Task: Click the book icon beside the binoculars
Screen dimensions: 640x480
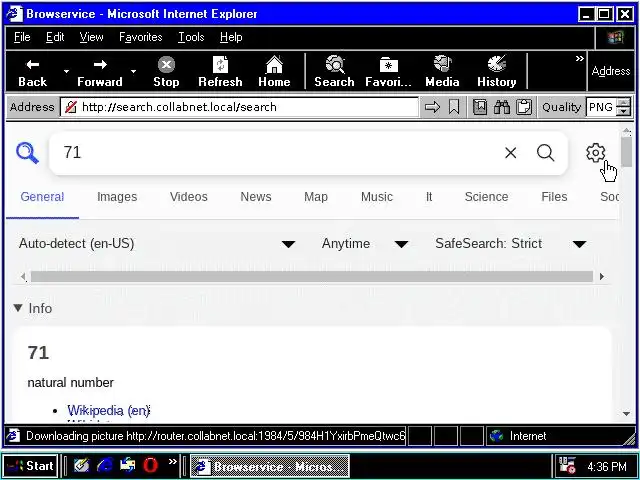Action: click(x=480, y=107)
